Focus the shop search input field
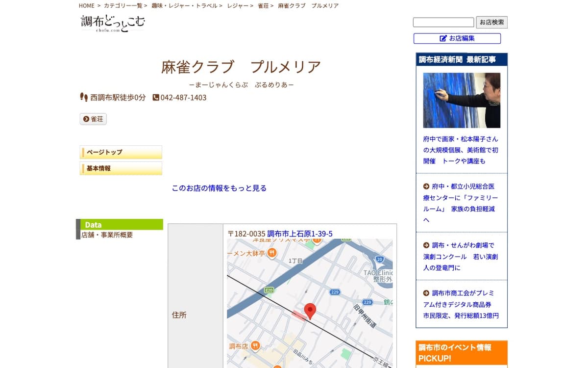The width and height of the screenshot is (588, 368). click(x=443, y=23)
